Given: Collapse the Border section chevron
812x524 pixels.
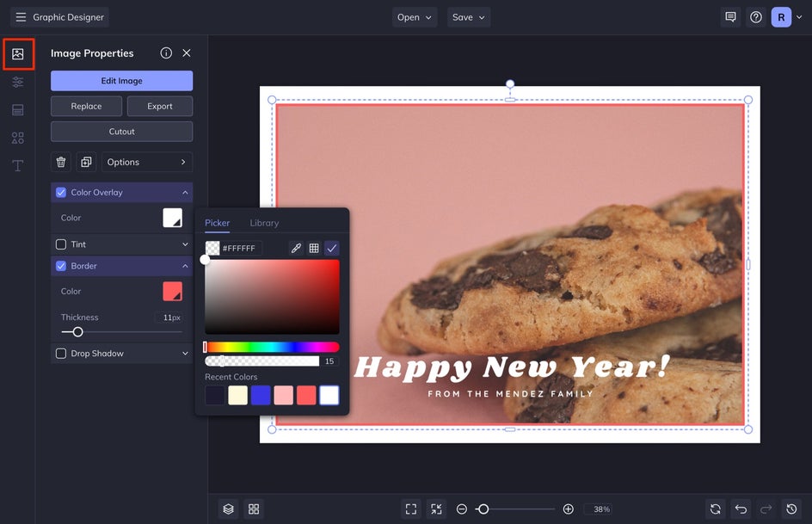Looking at the screenshot, I should point(185,266).
